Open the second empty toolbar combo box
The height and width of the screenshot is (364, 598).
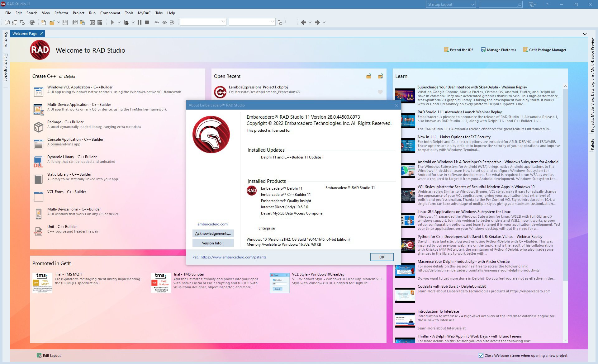tap(252, 22)
